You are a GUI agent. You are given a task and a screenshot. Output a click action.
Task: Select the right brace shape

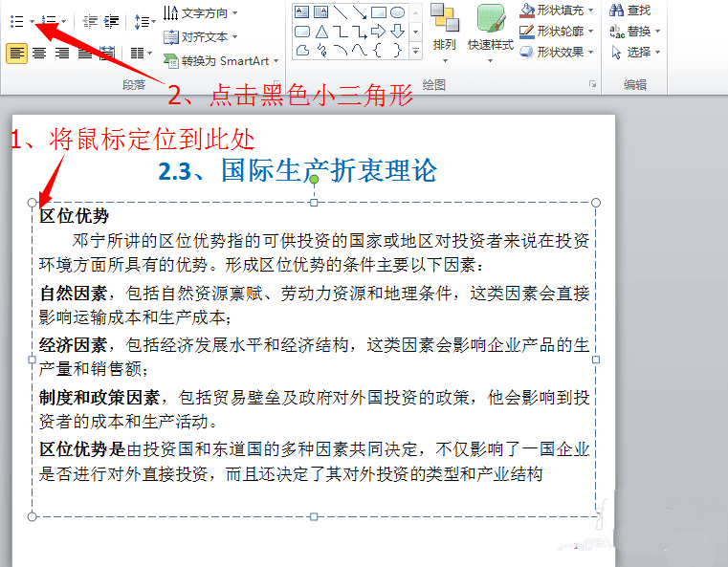pyautogui.click(x=398, y=50)
